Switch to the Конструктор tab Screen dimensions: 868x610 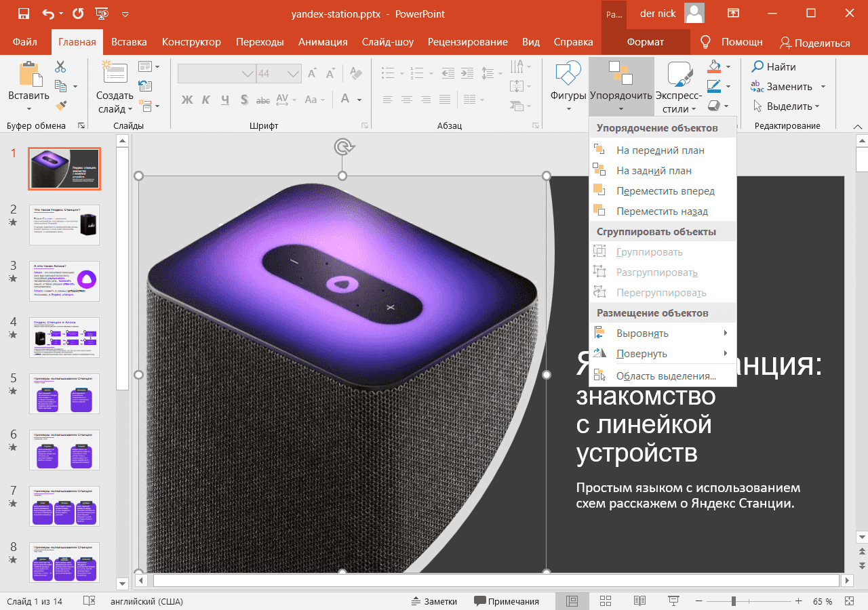(191, 42)
